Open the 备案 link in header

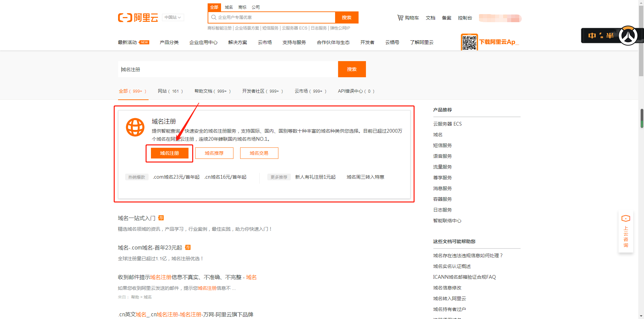pos(446,18)
